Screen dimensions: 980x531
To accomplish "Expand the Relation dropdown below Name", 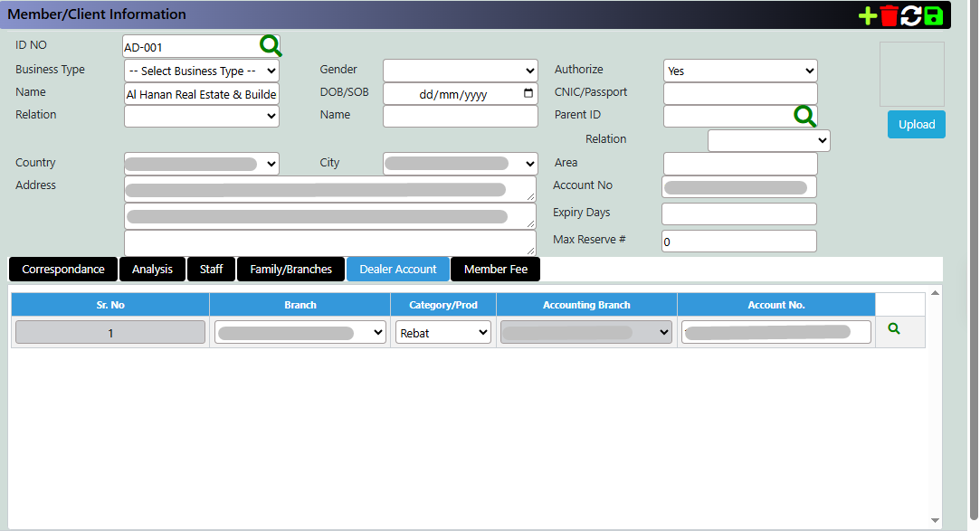I will (x=201, y=116).
